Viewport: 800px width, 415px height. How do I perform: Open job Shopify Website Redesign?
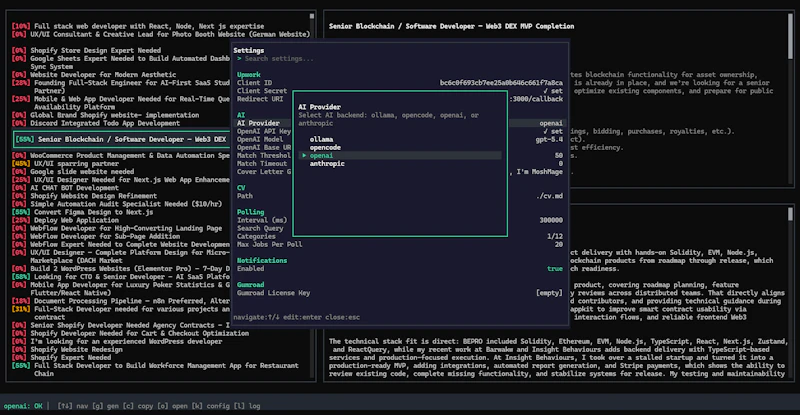tap(67, 350)
